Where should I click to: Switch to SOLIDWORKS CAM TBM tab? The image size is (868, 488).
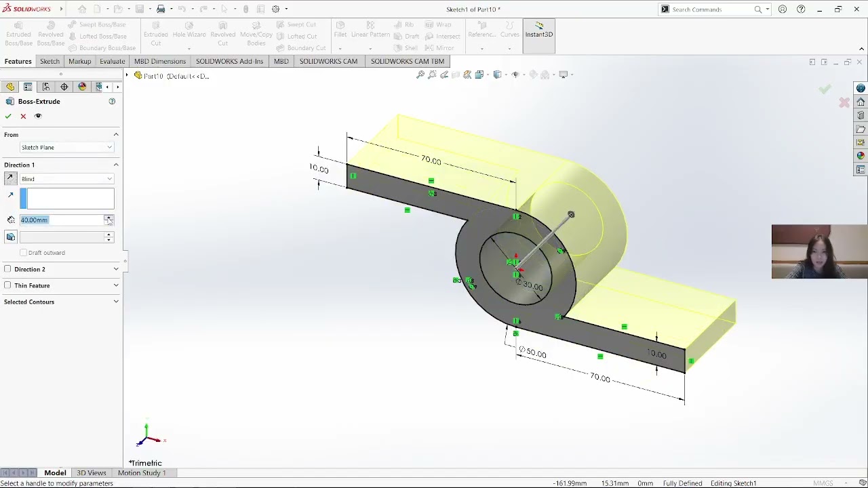(x=408, y=61)
